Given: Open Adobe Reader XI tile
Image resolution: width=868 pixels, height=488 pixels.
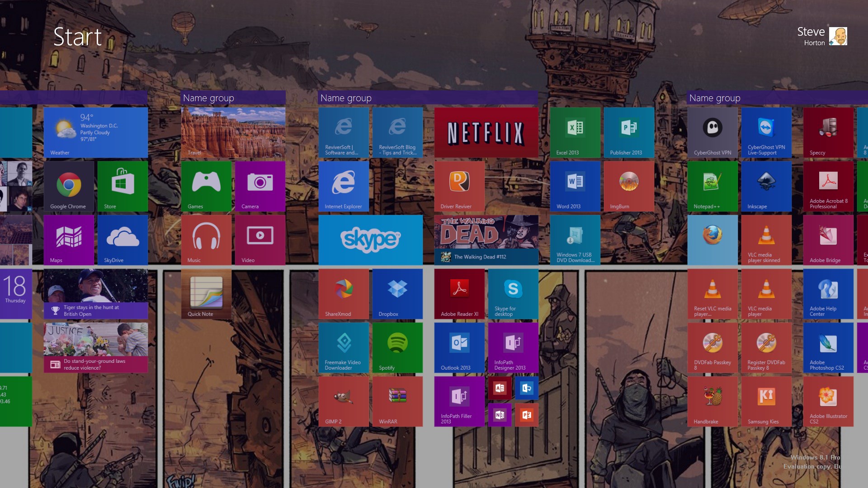Looking at the screenshot, I should coord(459,294).
